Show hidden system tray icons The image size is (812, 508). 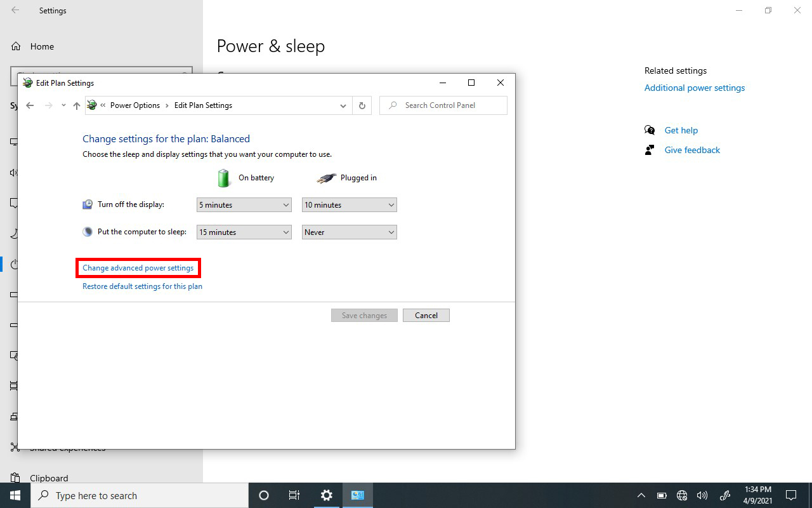pyautogui.click(x=641, y=495)
